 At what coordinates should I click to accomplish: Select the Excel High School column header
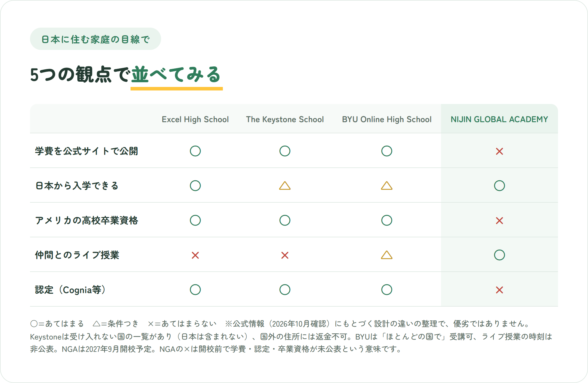tap(195, 120)
